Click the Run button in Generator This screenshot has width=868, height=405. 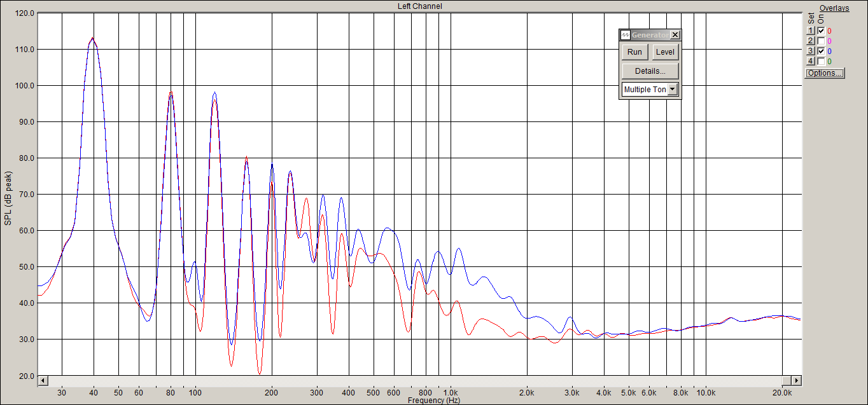tap(634, 52)
